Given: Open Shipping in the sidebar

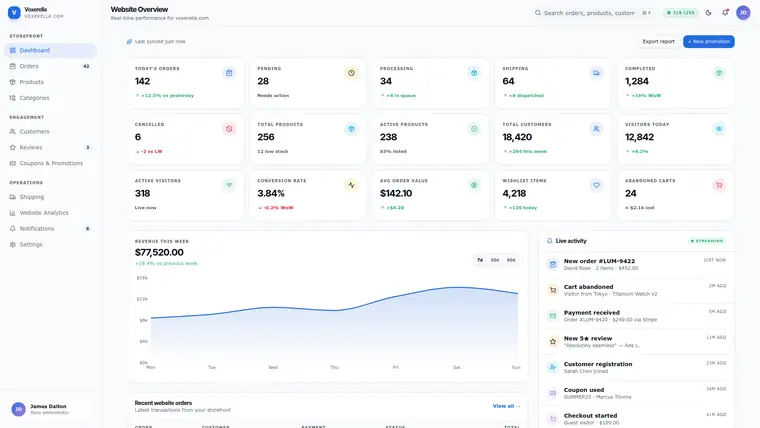Looking at the screenshot, I should [x=50, y=197].
